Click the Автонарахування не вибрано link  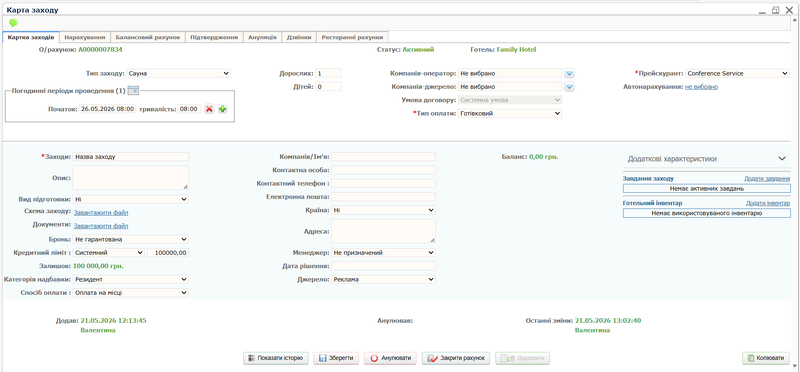(x=701, y=87)
